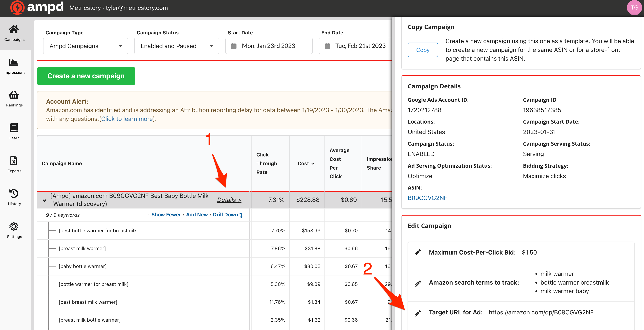
Task: Click the Drill Down link
Action: pyautogui.click(x=228, y=215)
